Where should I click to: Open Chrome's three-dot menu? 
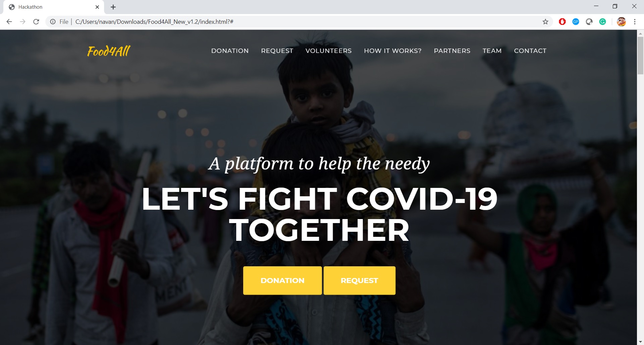click(635, 22)
